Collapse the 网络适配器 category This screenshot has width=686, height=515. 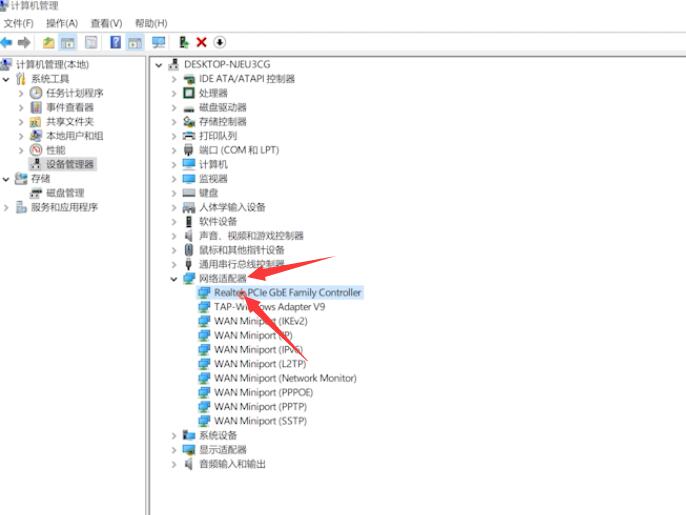click(174, 279)
